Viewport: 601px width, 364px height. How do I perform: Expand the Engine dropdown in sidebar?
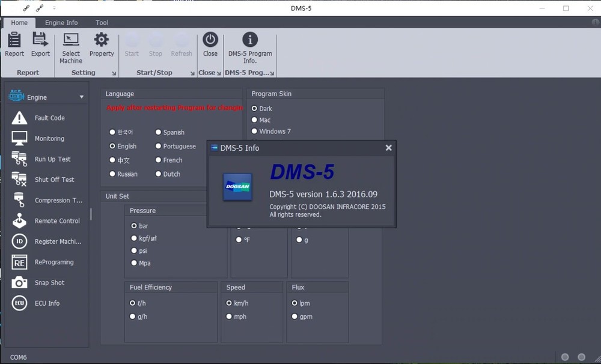coord(82,97)
